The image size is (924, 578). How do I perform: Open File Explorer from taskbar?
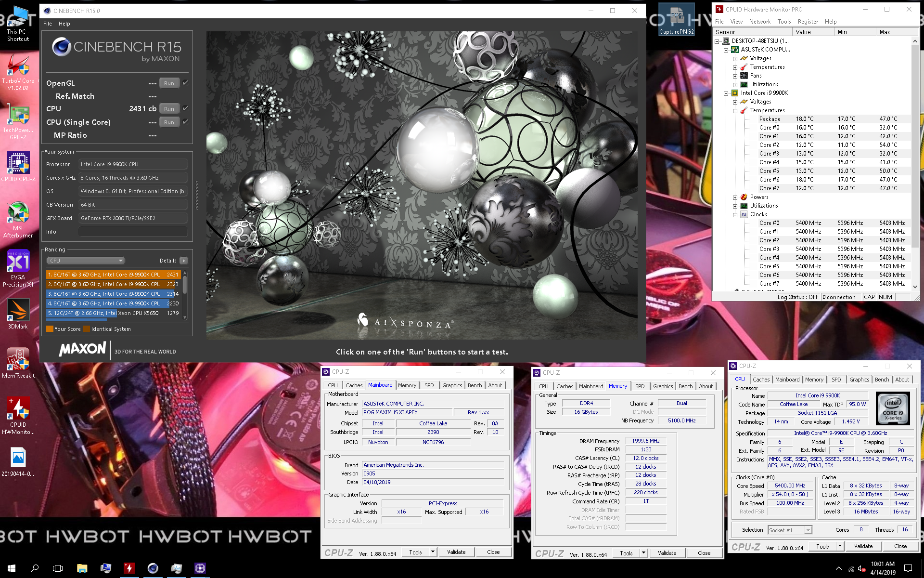[82, 568]
